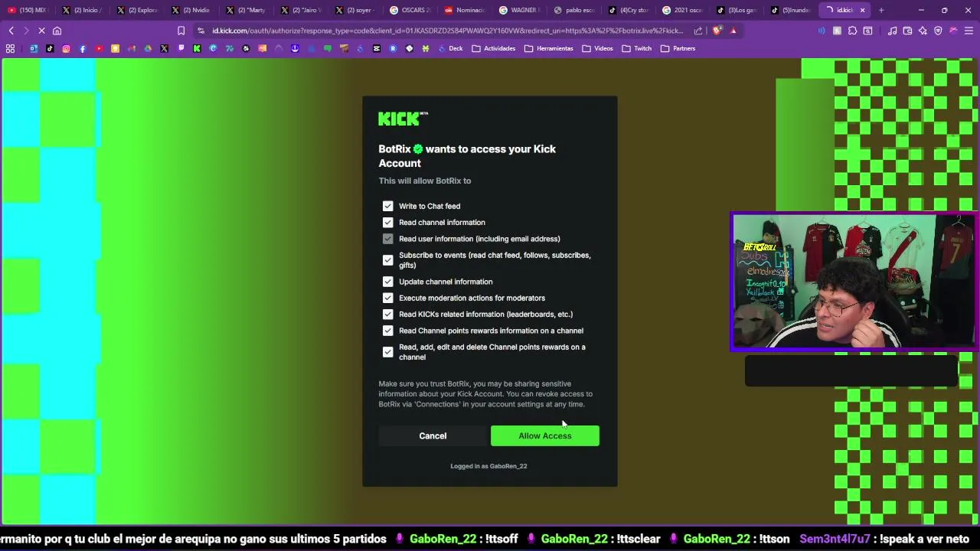Click the Allow Access button
Image resolution: width=980 pixels, height=551 pixels.
coord(544,435)
